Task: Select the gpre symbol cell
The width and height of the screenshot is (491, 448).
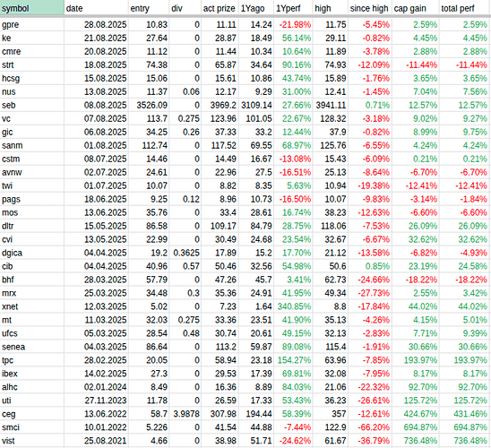Action: point(32,24)
